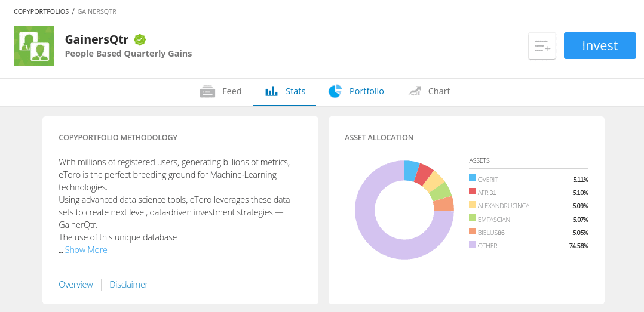The width and height of the screenshot is (644, 312).
Task: Open the Overview link
Action: pos(76,284)
